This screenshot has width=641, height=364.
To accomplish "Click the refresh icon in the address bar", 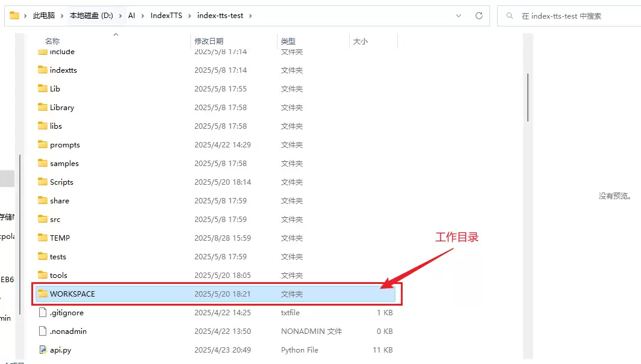I will point(478,16).
